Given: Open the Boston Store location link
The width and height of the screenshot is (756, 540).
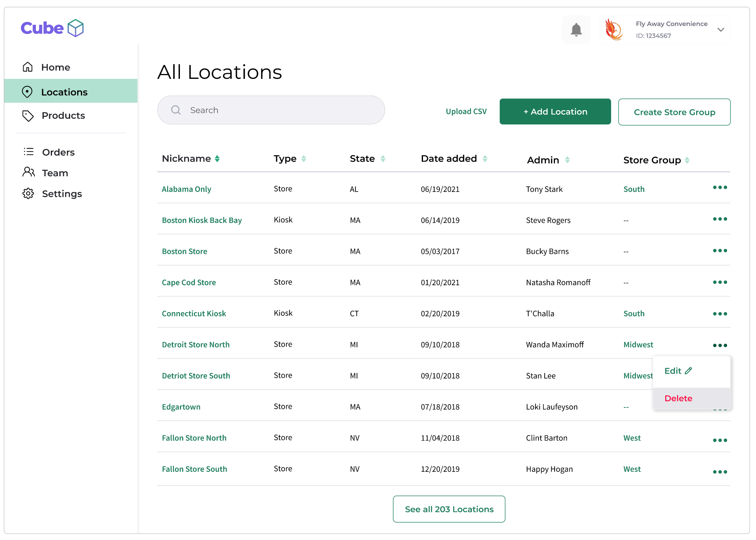Looking at the screenshot, I should [184, 251].
